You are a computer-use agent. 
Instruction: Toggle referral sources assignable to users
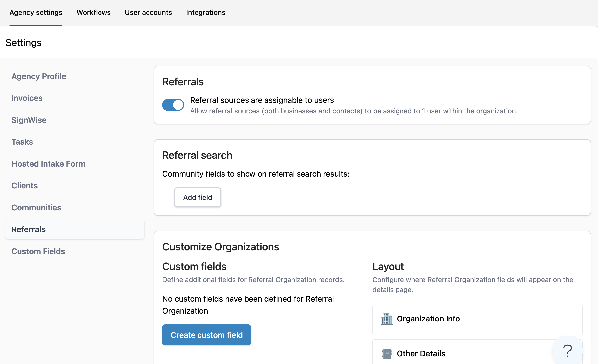[173, 105]
